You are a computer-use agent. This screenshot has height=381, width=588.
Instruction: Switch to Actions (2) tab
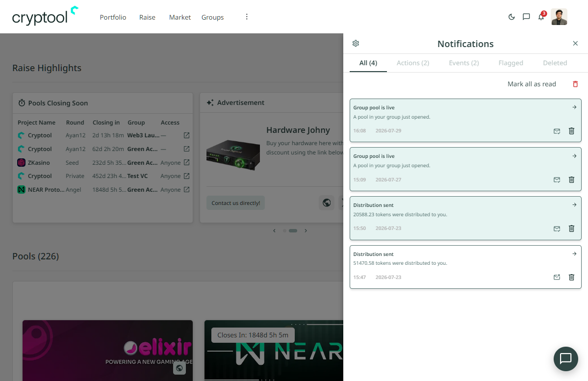tap(413, 63)
